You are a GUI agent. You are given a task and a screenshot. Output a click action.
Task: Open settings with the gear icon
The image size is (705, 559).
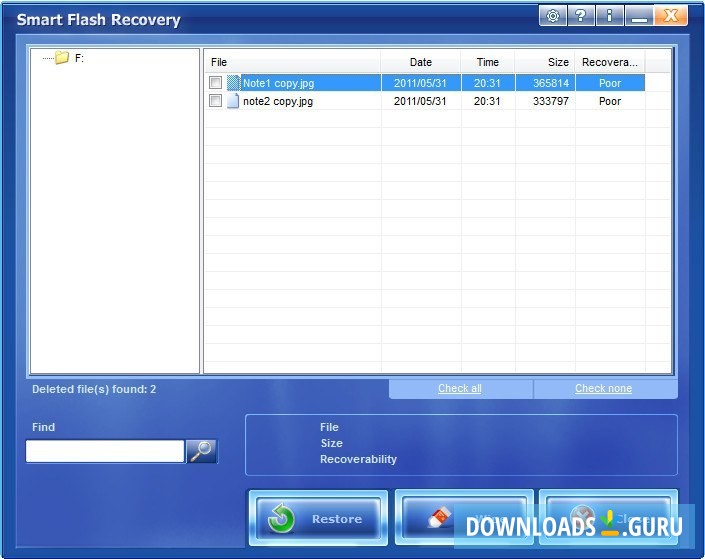[x=553, y=16]
